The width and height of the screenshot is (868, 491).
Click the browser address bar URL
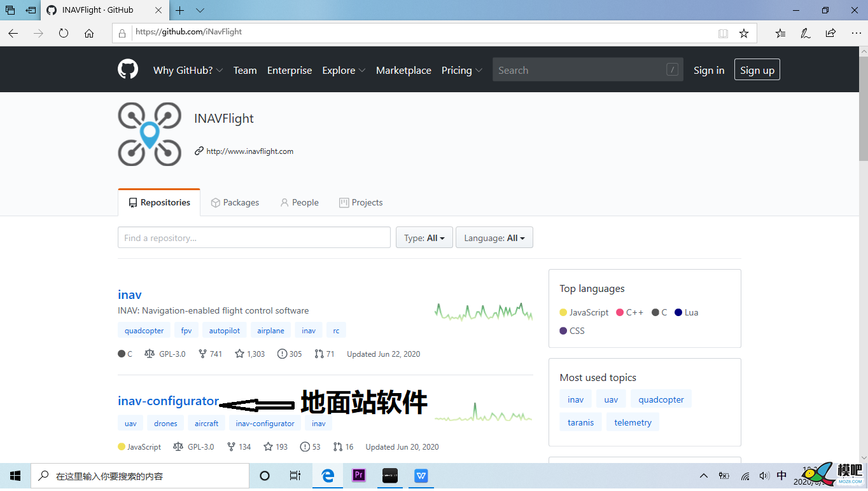coord(188,31)
